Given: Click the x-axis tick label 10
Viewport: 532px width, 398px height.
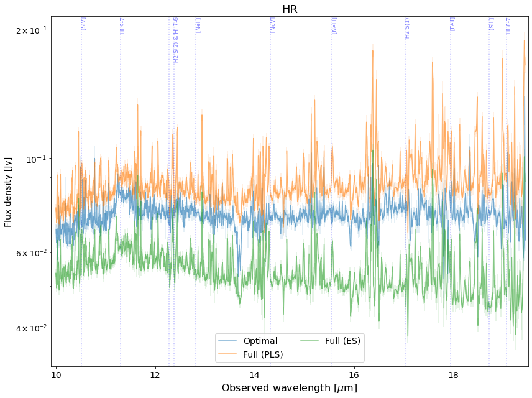Looking at the screenshot, I should click(56, 375).
